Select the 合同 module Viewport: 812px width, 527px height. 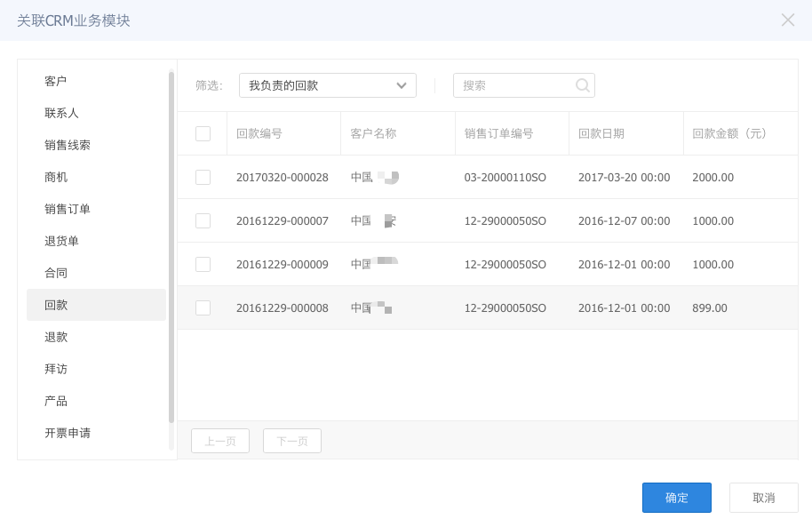point(56,273)
